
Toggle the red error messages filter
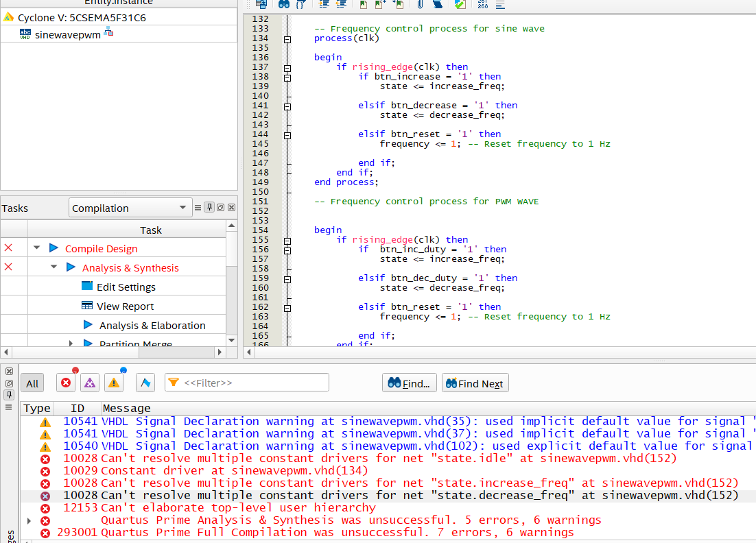pyautogui.click(x=65, y=383)
